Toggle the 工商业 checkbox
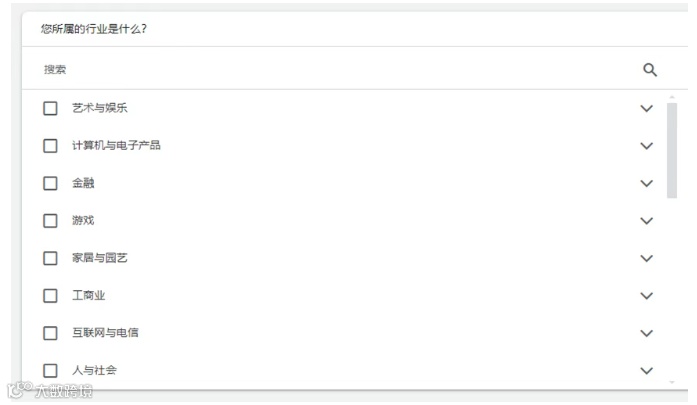Image resolution: width=697 pixels, height=405 pixels. point(50,296)
